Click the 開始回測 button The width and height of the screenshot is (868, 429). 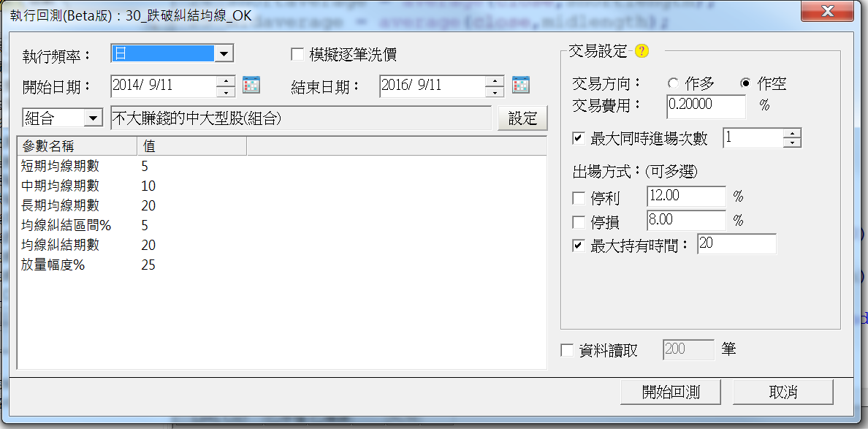tap(671, 392)
